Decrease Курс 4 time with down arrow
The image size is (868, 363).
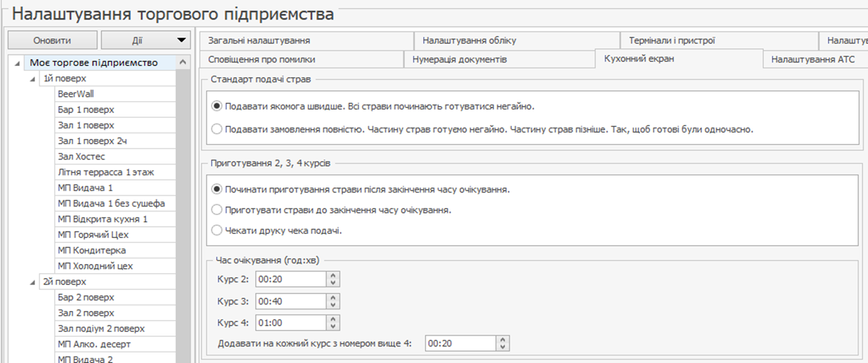tap(333, 326)
